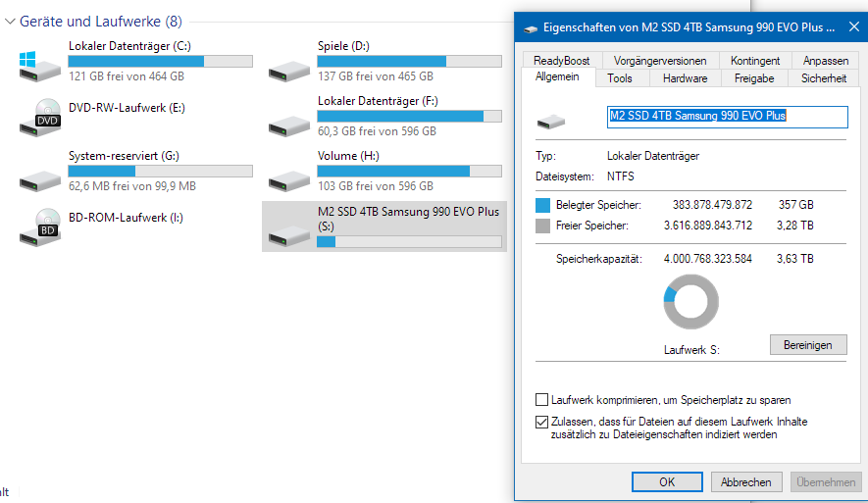Select the BD-ROM-Laufwerk (I:) icon
868x503 pixels.
[40, 226]
